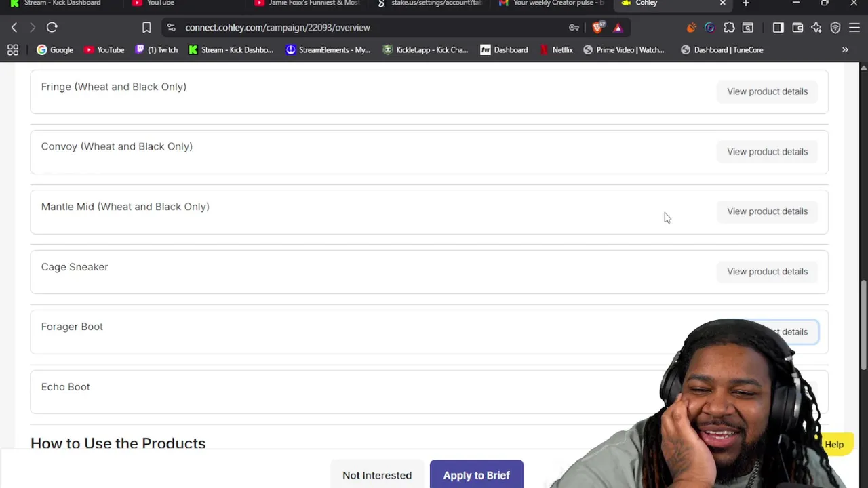Open Leo AI sparkle icon
Screen dimensions: 868x488
[x=816, y=28]
